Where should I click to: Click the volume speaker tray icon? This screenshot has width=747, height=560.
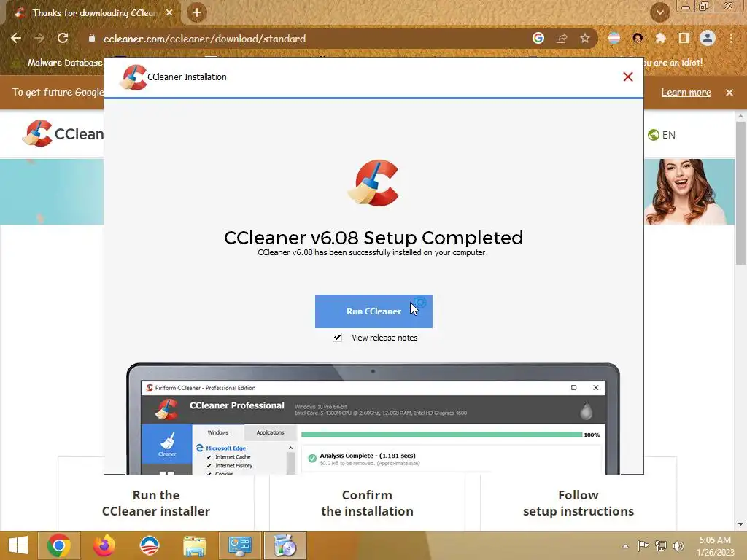(678, 545)
